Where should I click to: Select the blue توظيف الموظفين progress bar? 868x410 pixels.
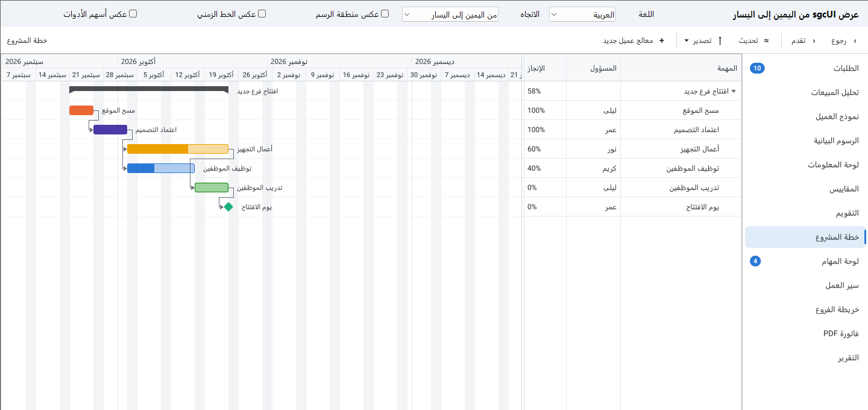click(x=161, y=168)
